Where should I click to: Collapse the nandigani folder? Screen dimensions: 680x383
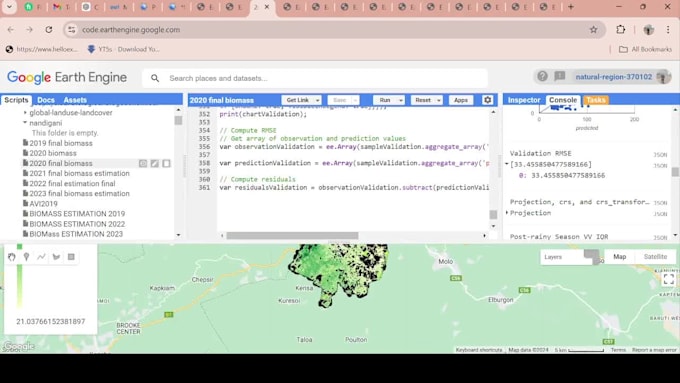click(25, 123)
